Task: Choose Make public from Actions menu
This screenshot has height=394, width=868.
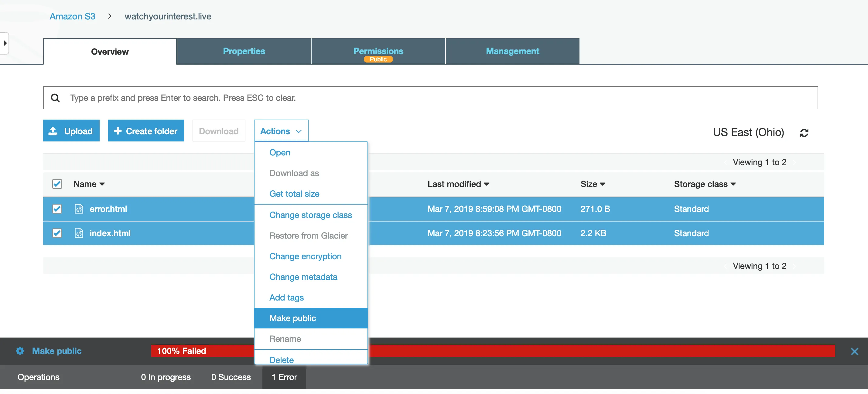Action: point(292,318)
